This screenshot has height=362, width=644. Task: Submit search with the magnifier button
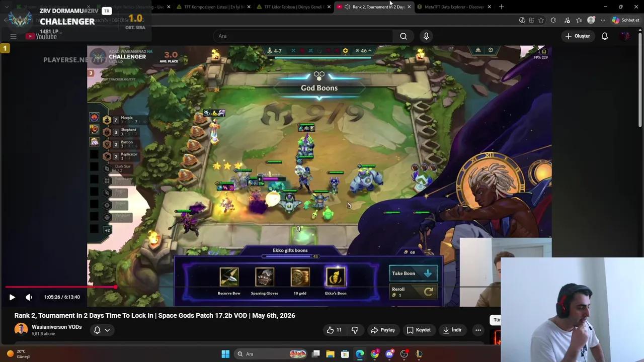pyautogui.click(x=404, y=36)
